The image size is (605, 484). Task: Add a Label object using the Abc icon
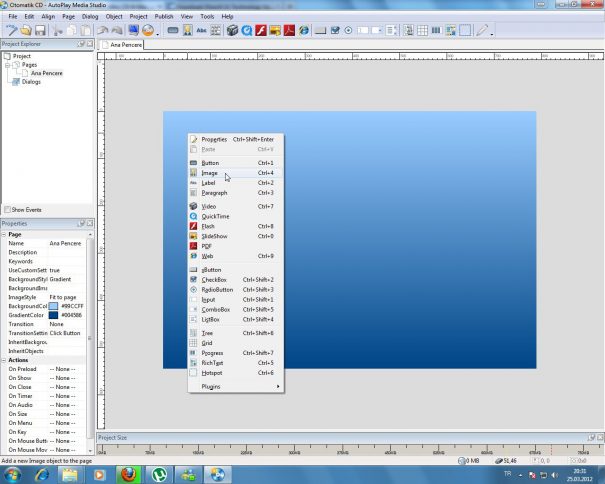point(201,30)
